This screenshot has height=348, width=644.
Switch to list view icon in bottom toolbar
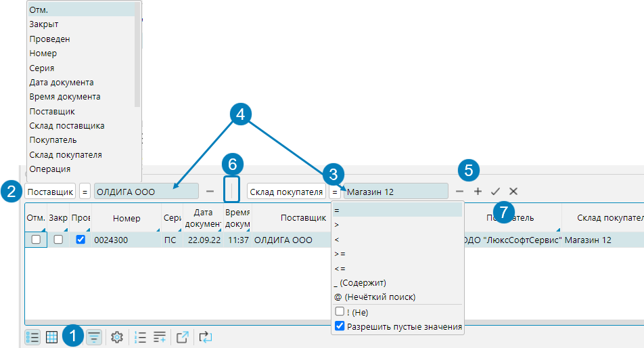pos(32,338)
